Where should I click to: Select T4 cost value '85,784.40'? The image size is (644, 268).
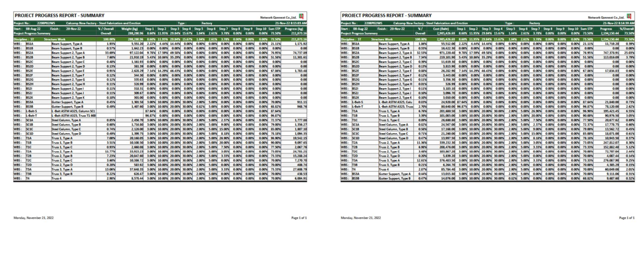[448, 170]
